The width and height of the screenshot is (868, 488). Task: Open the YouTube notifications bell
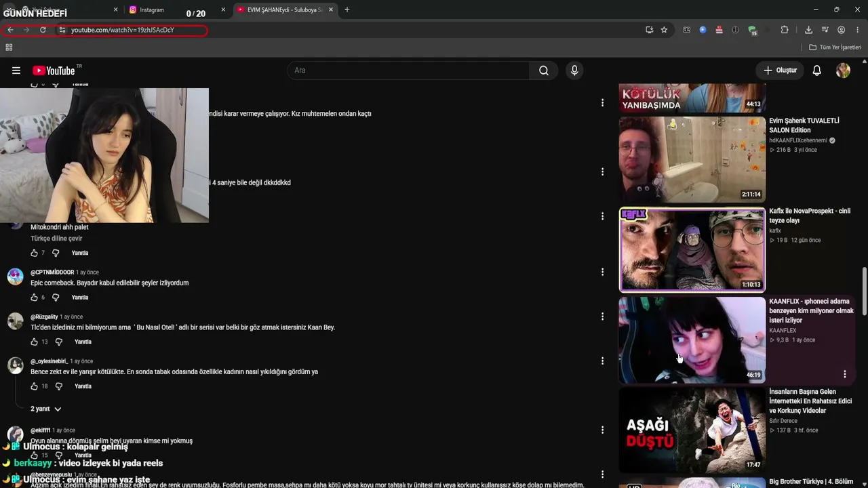[x=817, y=70]
